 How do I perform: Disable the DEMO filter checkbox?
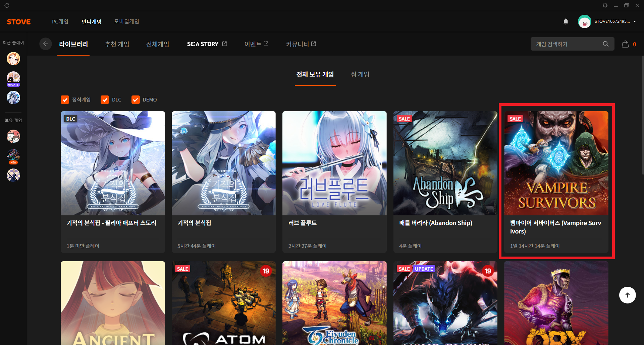pos(136,100)
